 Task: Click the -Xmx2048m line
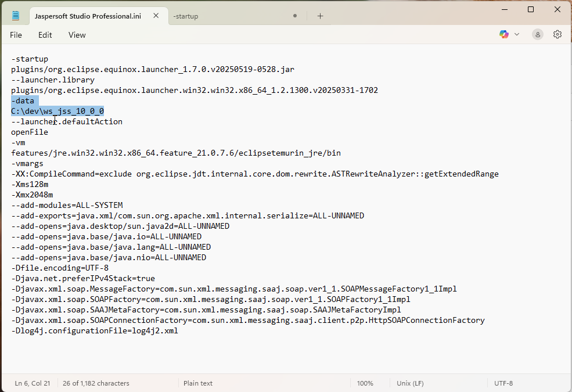point(32,195)
